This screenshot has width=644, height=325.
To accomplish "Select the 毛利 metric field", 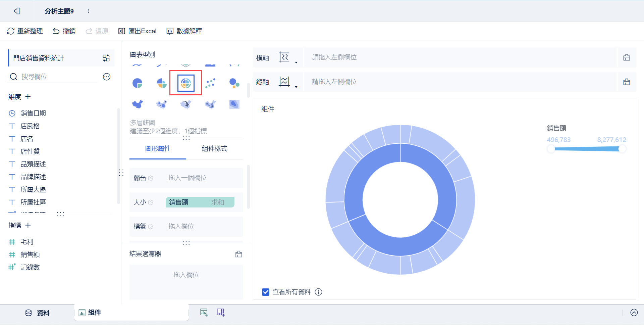I will click(x=27, y=242).
